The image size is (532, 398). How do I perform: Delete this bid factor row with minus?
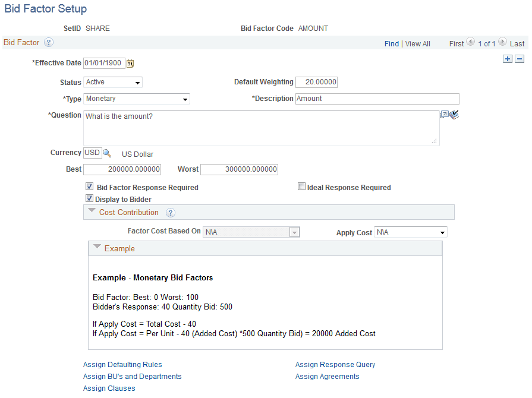[519, 58]
